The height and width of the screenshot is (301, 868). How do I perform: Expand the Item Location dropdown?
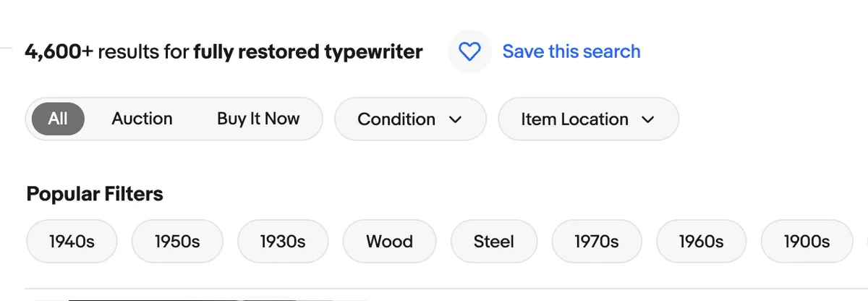pos(588,119)
